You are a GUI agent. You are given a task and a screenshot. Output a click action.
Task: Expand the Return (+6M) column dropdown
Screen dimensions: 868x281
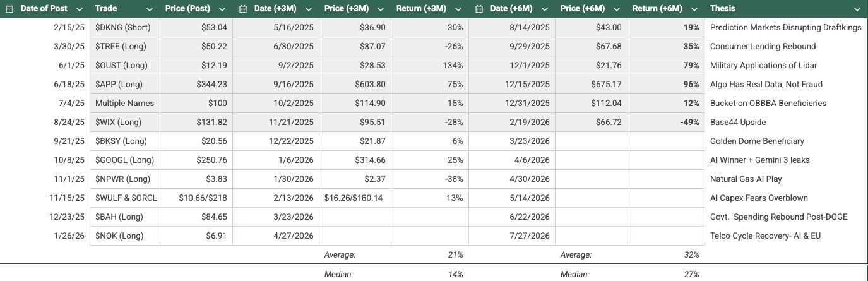click(x=694, y=9)
